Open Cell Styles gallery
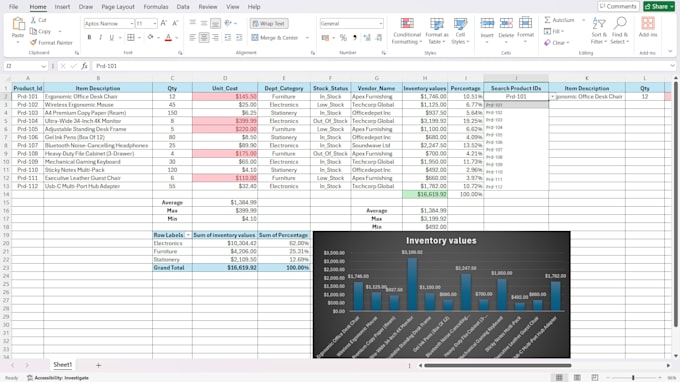This screenshot has height=382, width=680. [460, 31]
